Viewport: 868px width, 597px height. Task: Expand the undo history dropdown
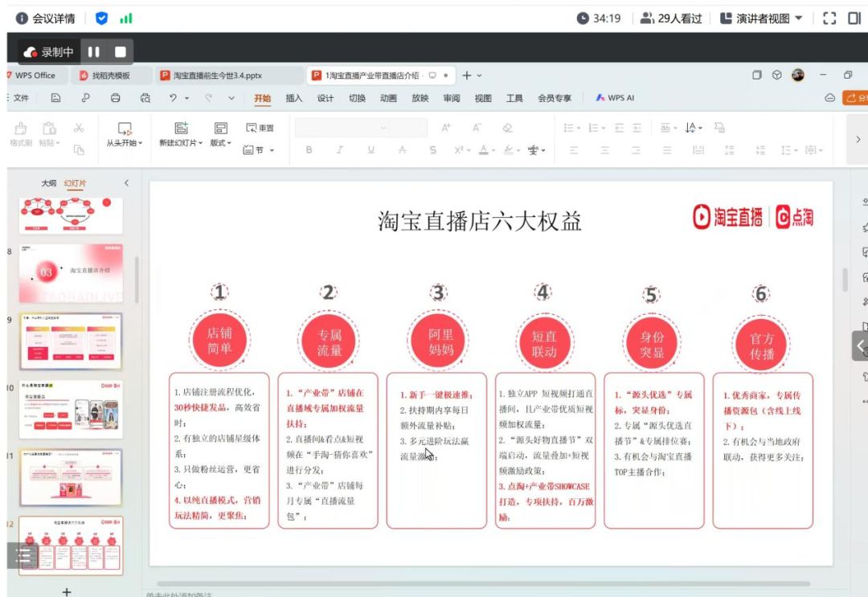click(x=187, y=99)
